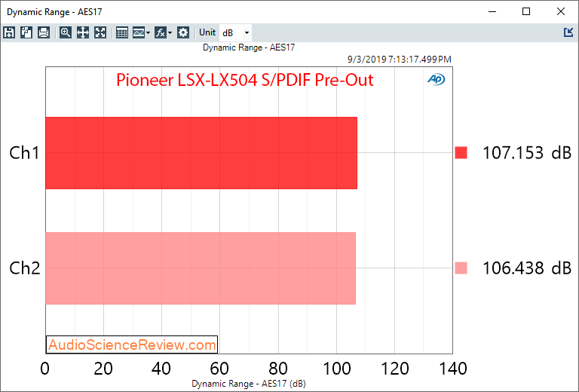
Task: Expand the graph limits dropdown arrow
Action: 148,33
